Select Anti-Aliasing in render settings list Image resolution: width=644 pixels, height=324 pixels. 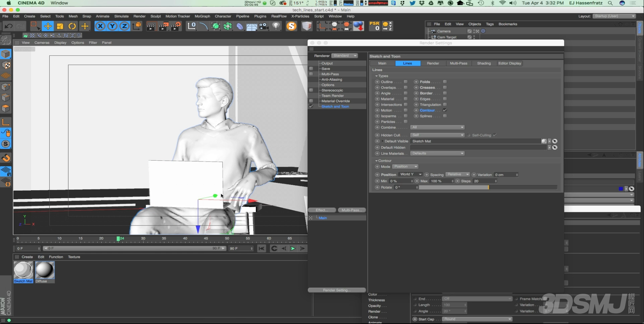pos(331,79)
